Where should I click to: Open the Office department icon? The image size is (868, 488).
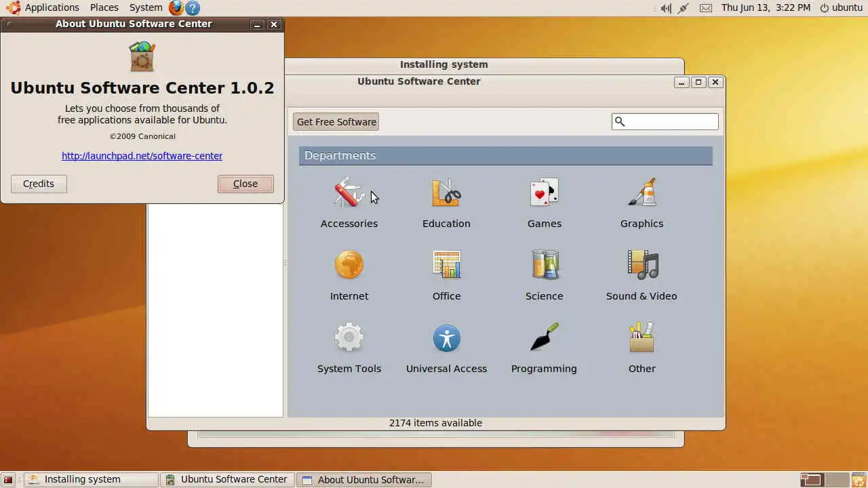coord(446,265)
